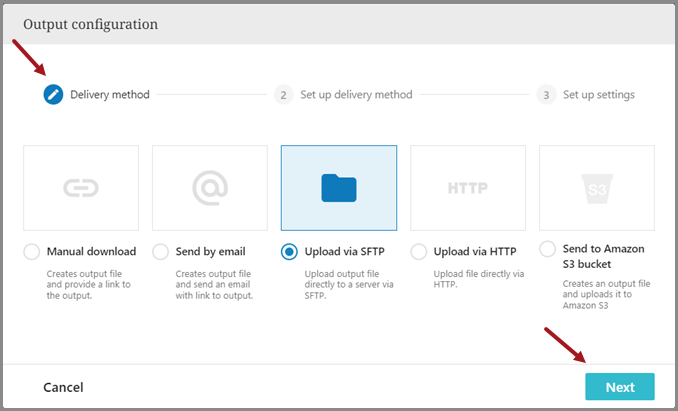
Task: Go to the Delivery method step label
Action: pos(110,95)
